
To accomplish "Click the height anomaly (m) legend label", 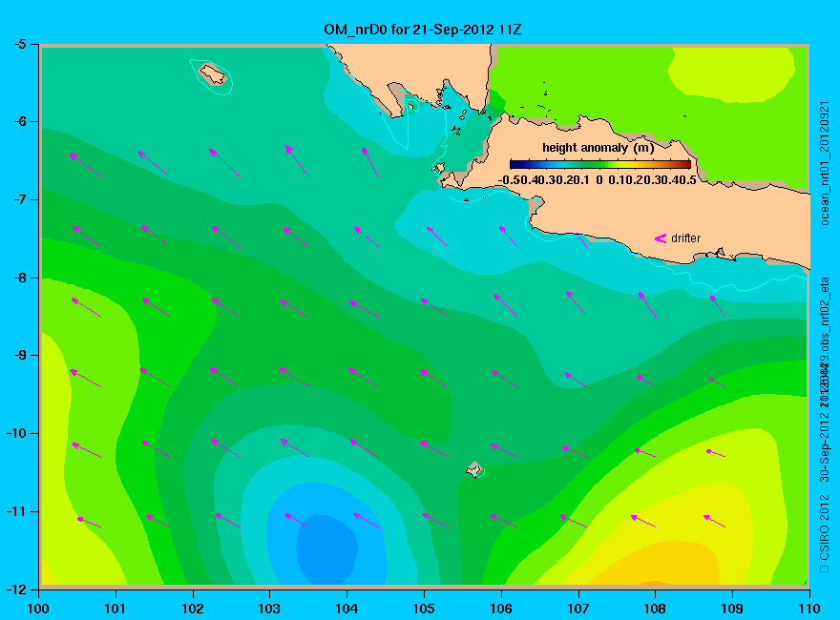I will 598,148.
